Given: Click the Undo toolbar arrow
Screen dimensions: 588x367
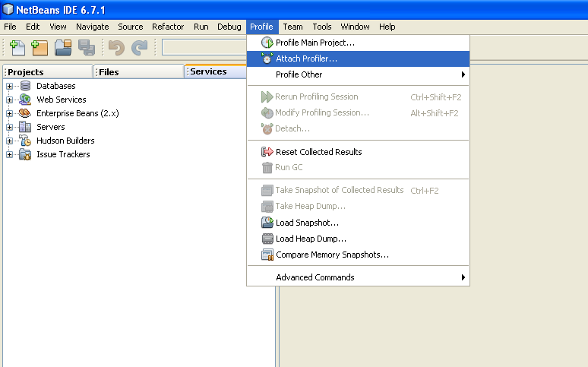Looking at the screenshot, I should point(116,48).
